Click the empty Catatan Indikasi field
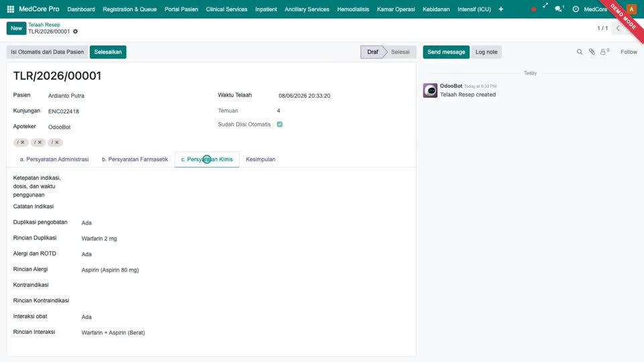This screenshot has height=362, width=644. (x=246, y=207)
